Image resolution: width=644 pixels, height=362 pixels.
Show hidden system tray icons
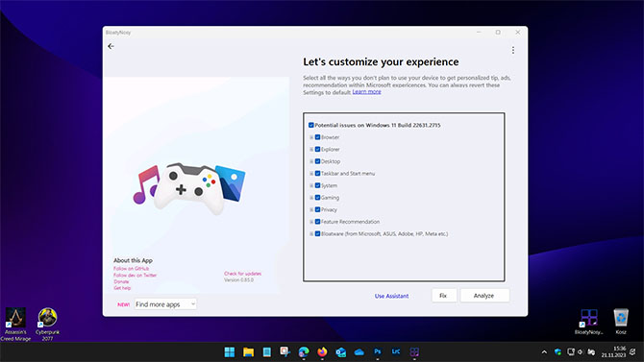[x=544, y=351]
